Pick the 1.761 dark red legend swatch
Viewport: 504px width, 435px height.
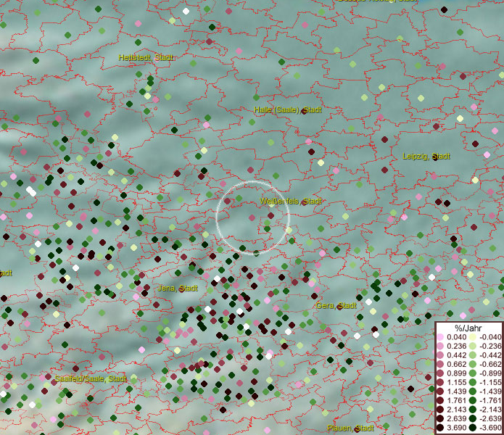[440, 401]
